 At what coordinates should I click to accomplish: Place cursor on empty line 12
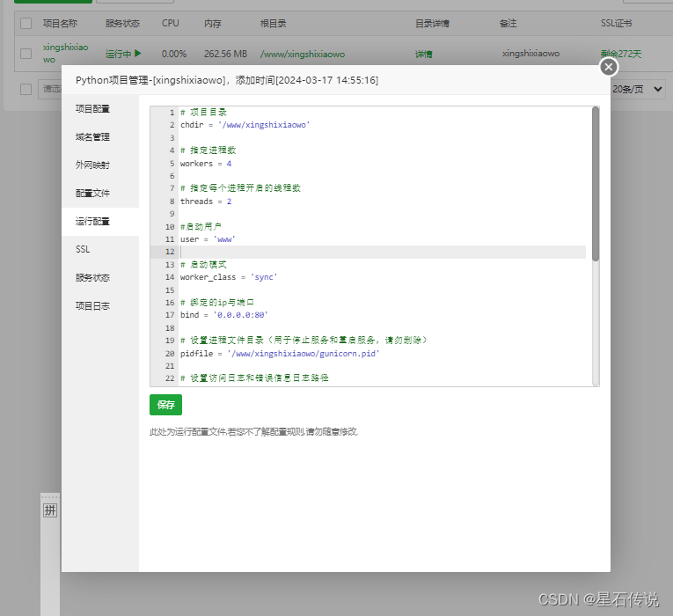(382, 252)
